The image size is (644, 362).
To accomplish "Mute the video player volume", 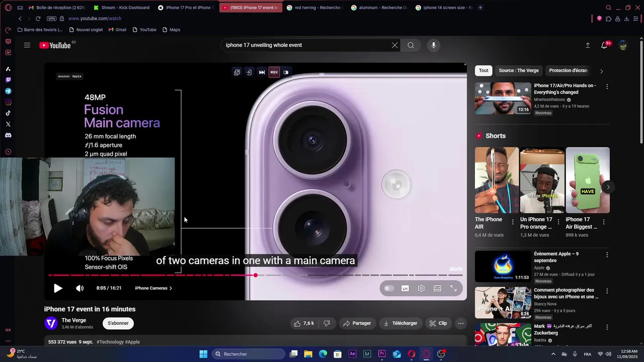I will [80, 288].
